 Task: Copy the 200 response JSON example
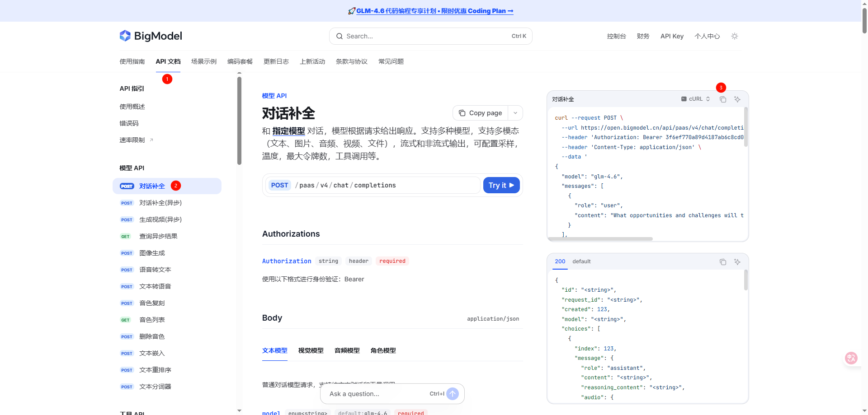click(x=723, y=262)
